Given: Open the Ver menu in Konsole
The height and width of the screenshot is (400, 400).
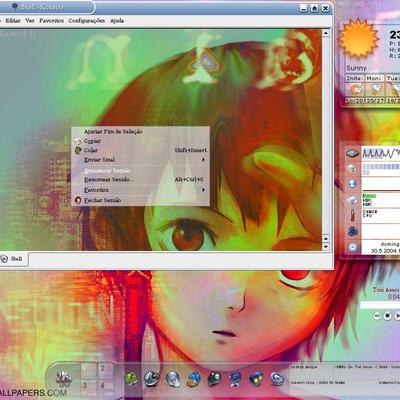Looking at the screenshot, I should (x=30, y=21).
